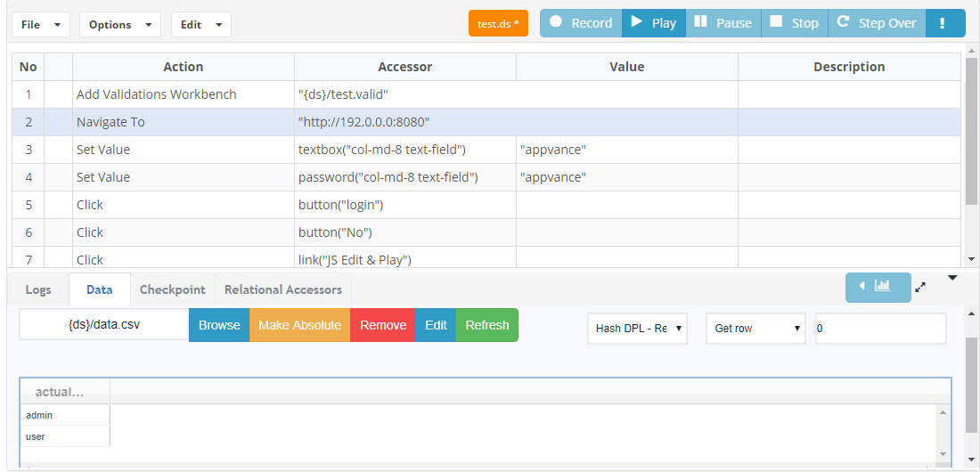
Task: Select row 1 Add Validations Workbench action
Action: [184, 94]
